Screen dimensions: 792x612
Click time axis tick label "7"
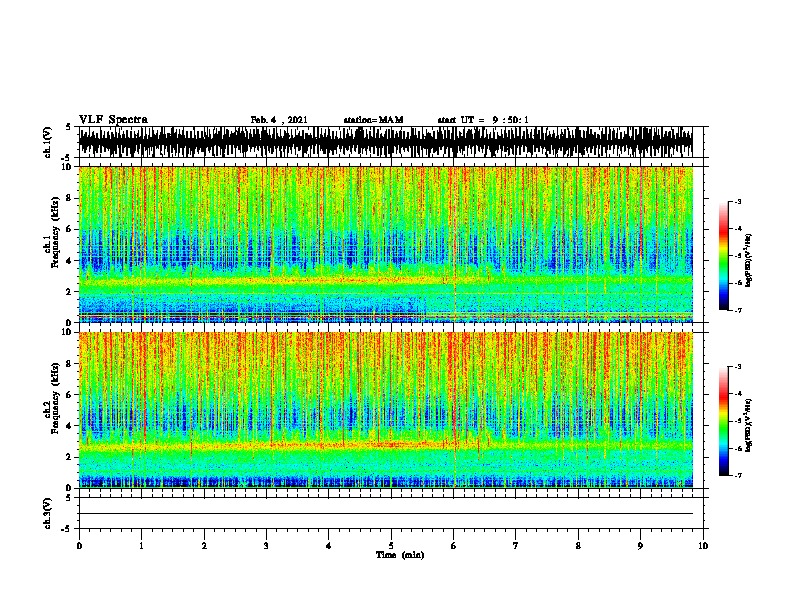[516, 546]
